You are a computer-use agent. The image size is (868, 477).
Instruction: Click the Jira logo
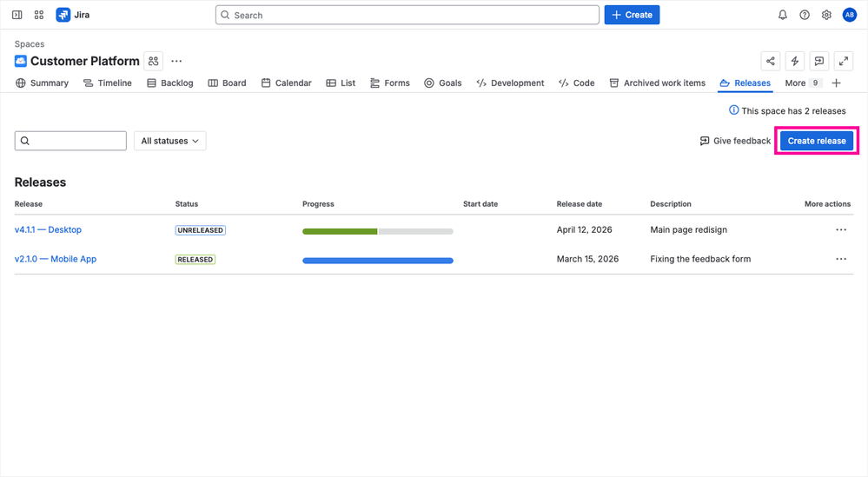tap(72, 15)
